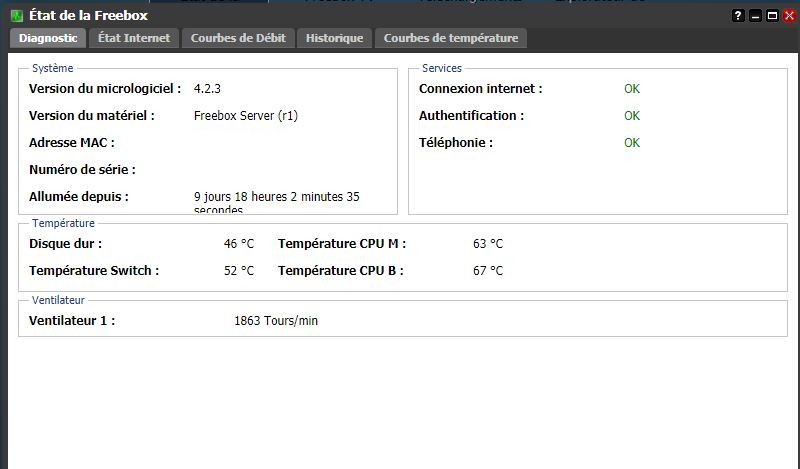
Task: Click the Connexion internet OK status
Action: (632, 89)
